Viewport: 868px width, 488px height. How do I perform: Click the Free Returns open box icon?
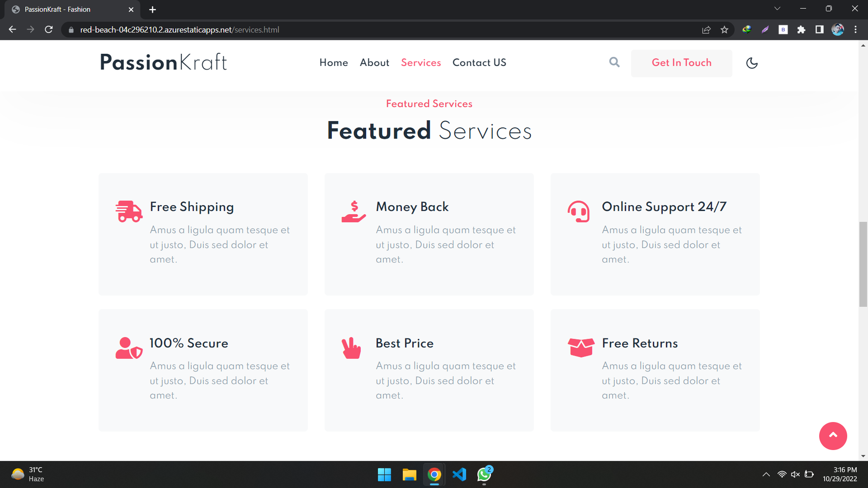point(580,347)
